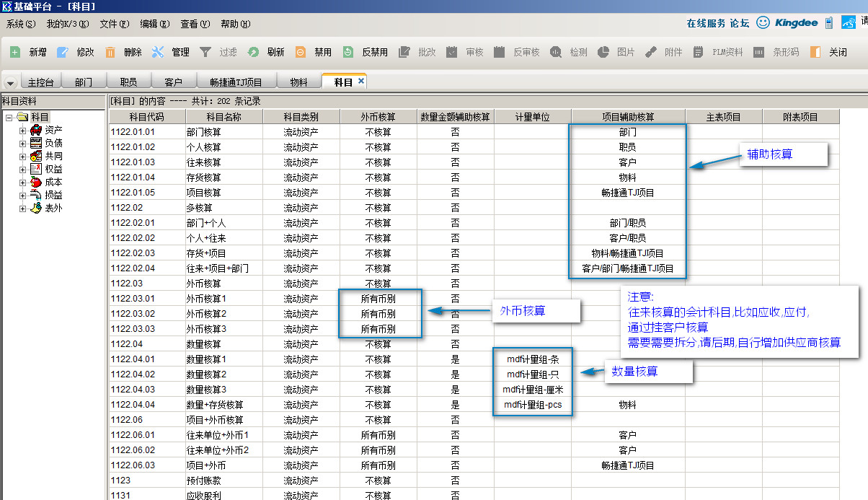Collapse the 科目 root tree node
The height and width of the screenshot is (500, 868).
9,118
